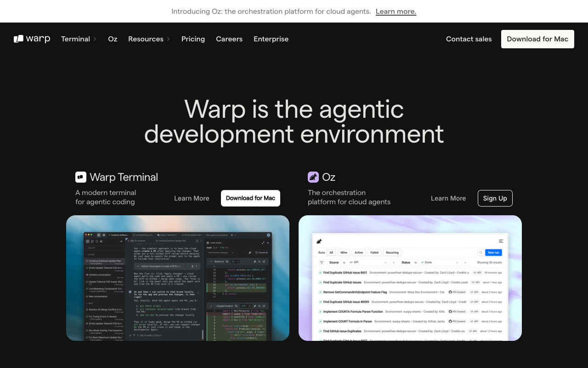Click the Oz paw-print icon beside the Oz heading
Image resolution: width=588 pixels, height=368 pixels.
[313, 177]
